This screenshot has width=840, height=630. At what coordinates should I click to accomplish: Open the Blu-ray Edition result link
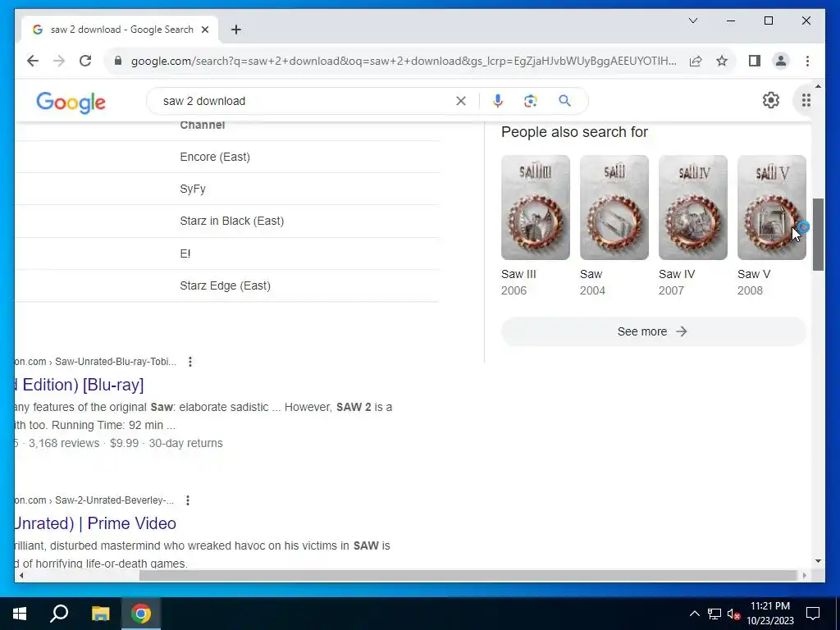79,385
